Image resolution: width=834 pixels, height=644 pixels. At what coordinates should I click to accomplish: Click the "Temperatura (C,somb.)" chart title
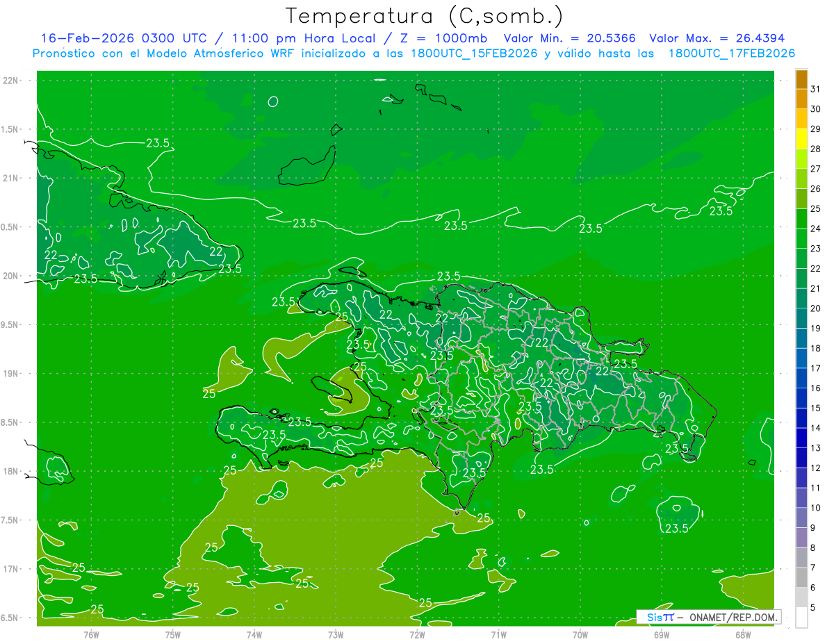coord(424,16)
